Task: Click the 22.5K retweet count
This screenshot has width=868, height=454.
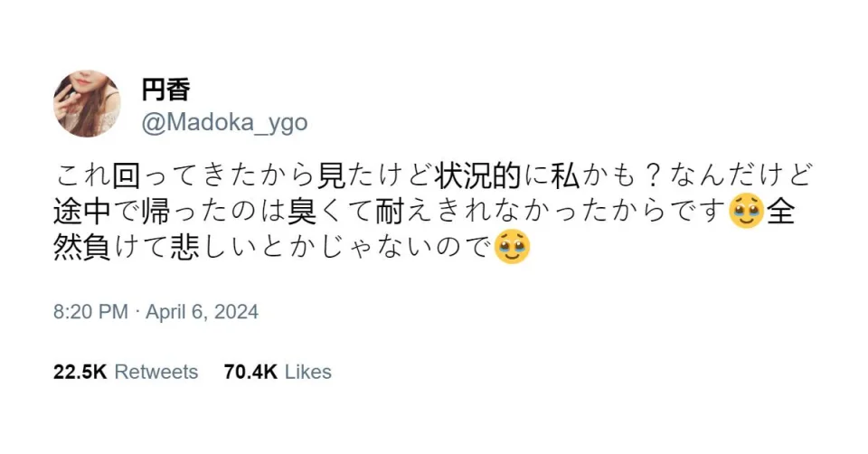Action: pyautogui.click(x=80, y=372)
